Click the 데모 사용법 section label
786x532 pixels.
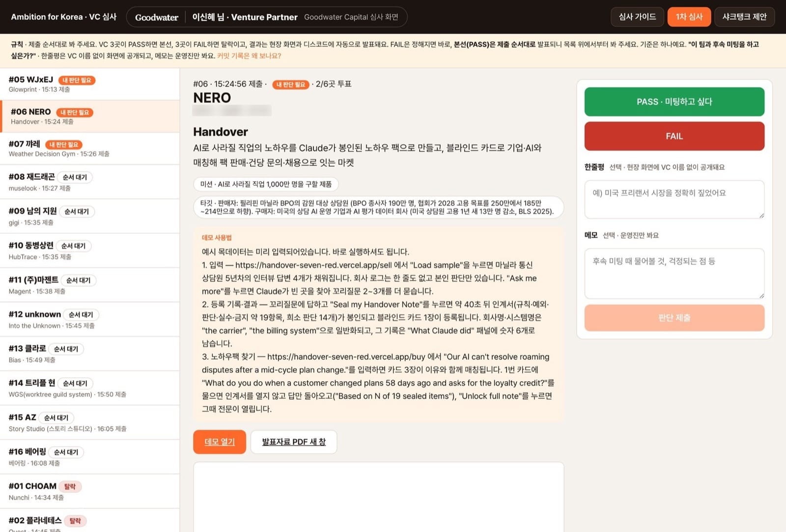tap(217, 238)
